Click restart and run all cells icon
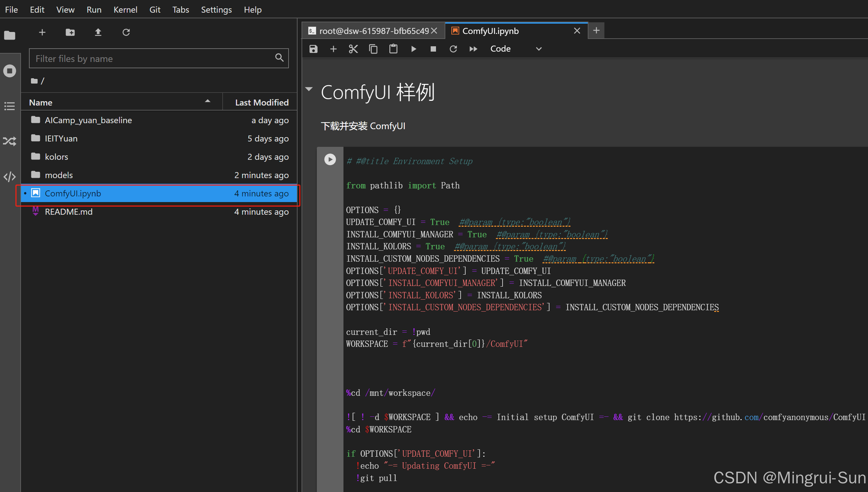 [473, 49]
